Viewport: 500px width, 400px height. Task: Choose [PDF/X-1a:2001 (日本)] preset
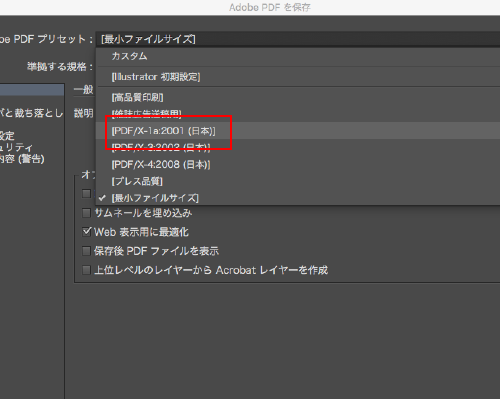[298, 131]
